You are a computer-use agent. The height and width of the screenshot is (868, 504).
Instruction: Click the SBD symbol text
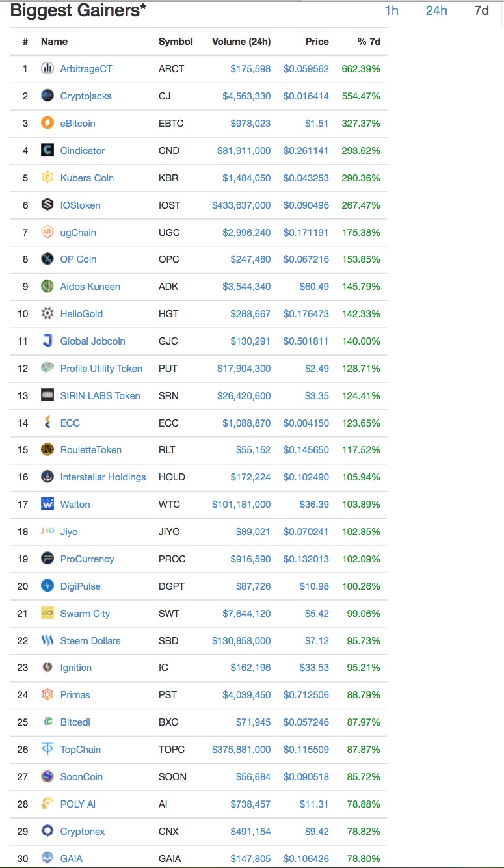168,640
